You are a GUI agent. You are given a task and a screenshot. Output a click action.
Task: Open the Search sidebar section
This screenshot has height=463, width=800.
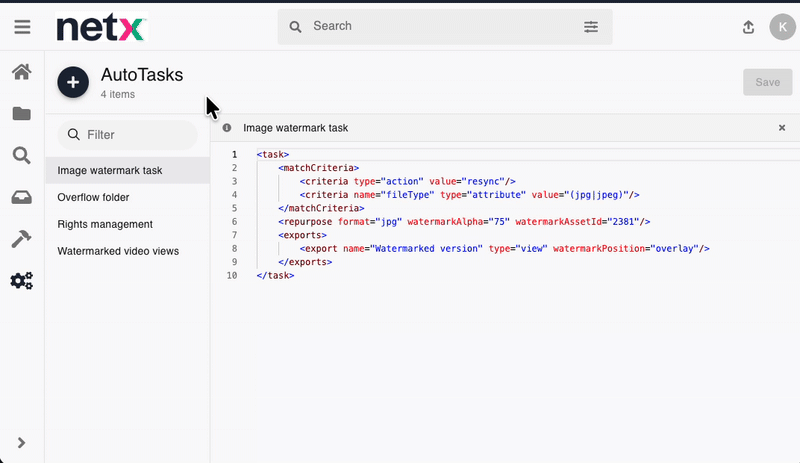tap(21, 155)
